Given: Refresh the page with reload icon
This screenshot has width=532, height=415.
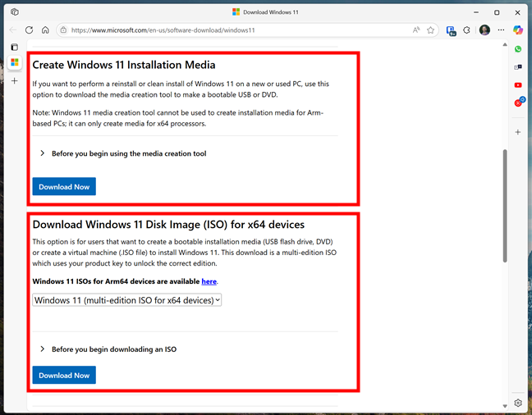Looking at the screenshot, I should pos(30,30).
